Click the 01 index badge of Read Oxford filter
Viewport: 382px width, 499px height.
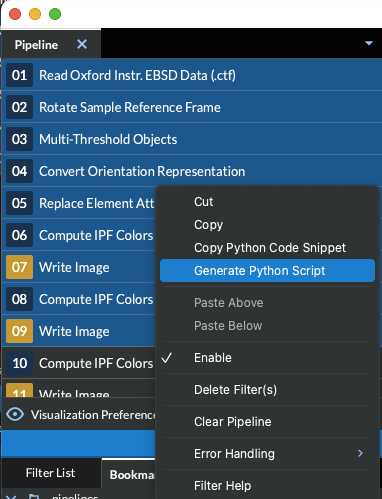click(19, 75)
